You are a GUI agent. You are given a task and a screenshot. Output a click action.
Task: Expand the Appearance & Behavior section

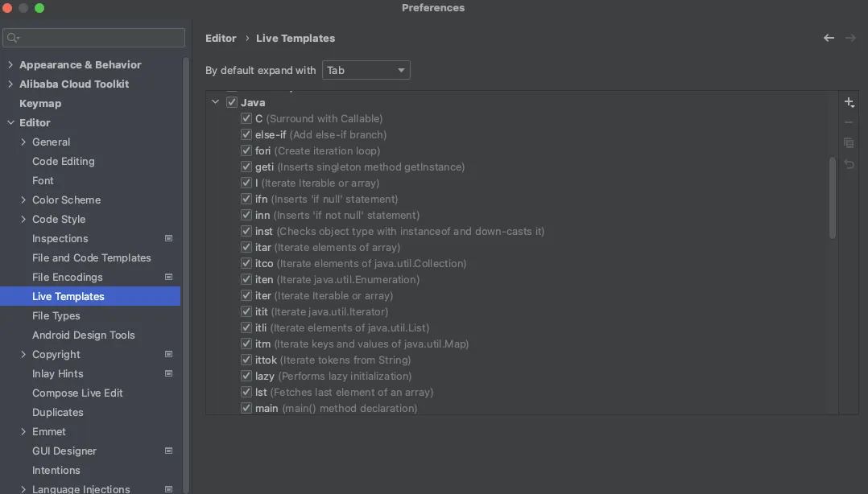pos(10,64)
